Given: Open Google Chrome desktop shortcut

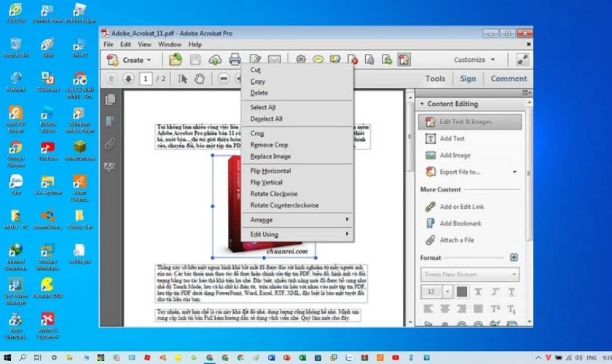Looking at the screenshot, I should click(x=16, y=154).
